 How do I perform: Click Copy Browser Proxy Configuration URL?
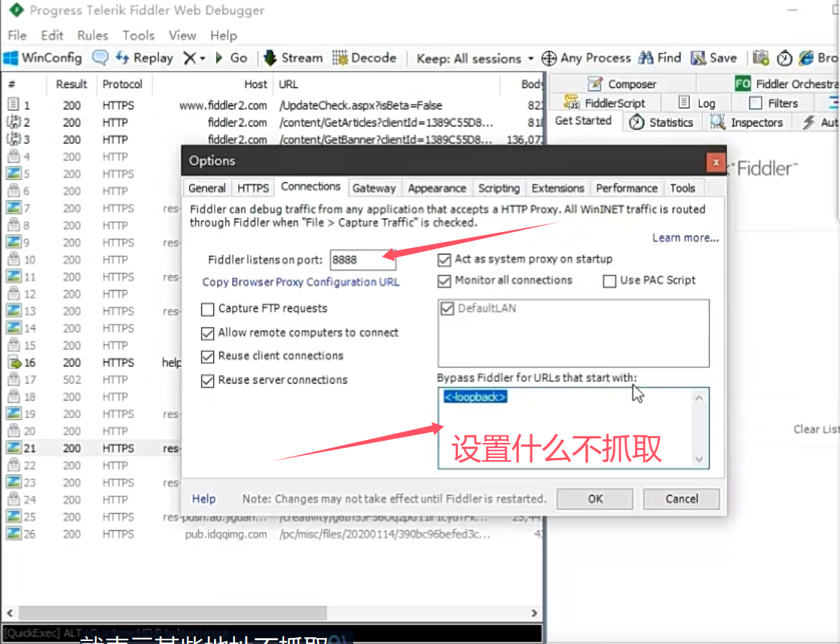[x=301, y=282]
